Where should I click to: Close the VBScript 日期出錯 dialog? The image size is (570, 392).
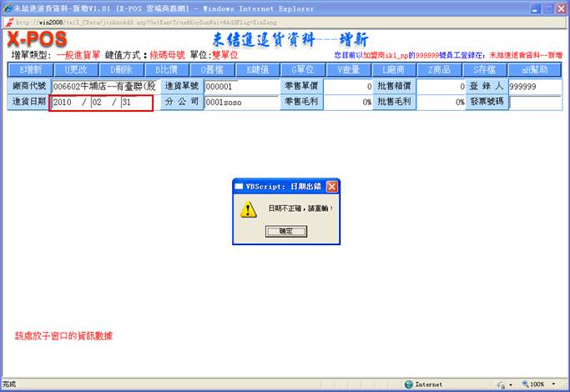(332, 186)
